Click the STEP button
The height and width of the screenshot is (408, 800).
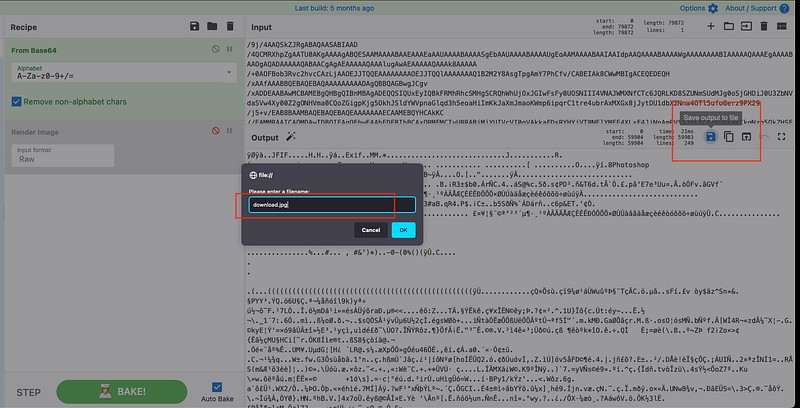tap(29, 392)
